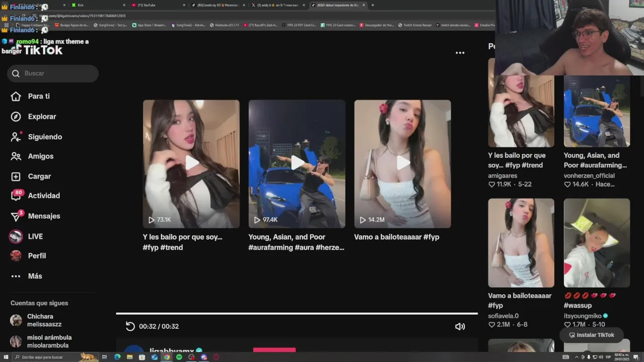Open the SongTrivia2 Test bookmark
Image resolution: width=644 pixels, height=362 pixels.
point(110,25)
